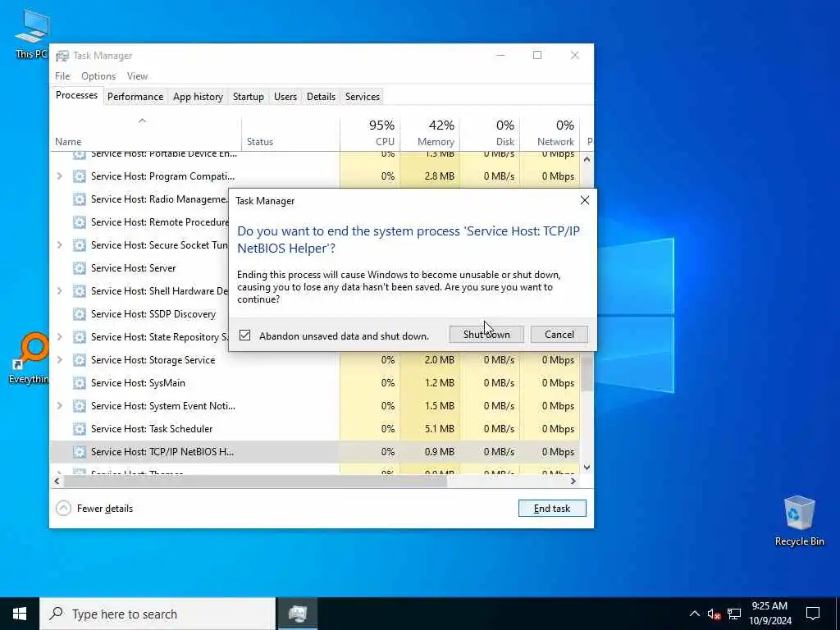The height and width of the screenshot is (630, 840).
Task: Click the network tray icon
Action: point(734,614)
